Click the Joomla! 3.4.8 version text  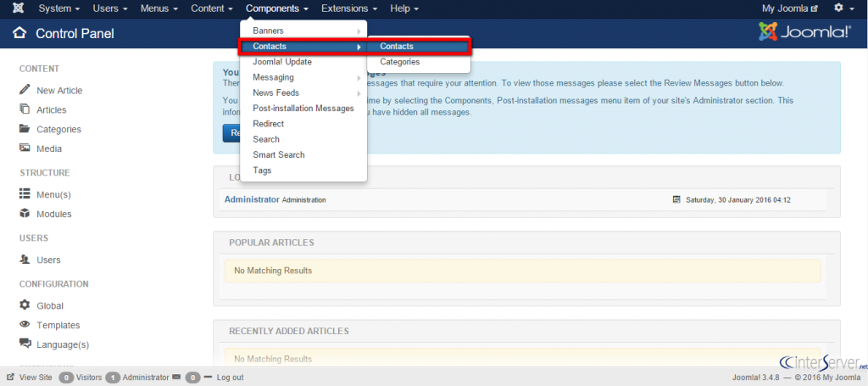point(756,378)
